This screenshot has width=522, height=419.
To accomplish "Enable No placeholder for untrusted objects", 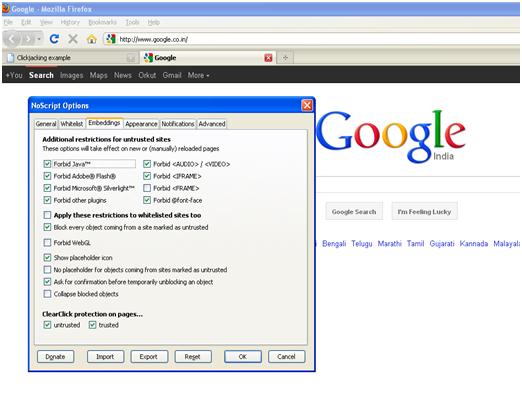I will [47, 270].
